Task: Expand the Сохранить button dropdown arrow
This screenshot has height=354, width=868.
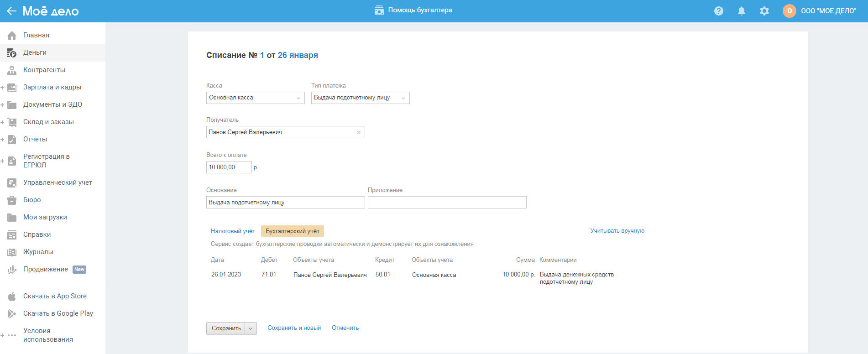Action: [251, 328]
